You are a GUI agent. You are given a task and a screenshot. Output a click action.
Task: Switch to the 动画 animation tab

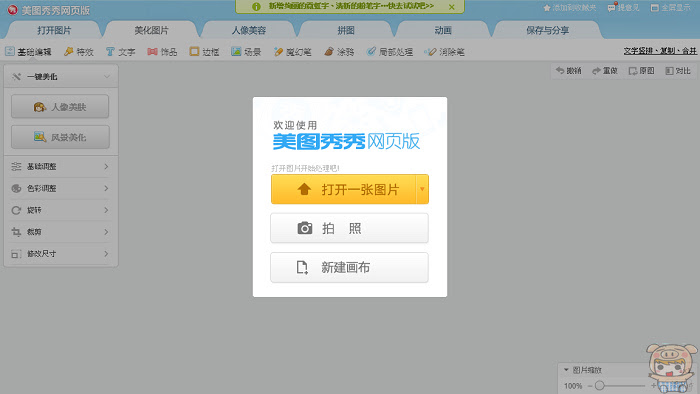(x=443, y=30)
